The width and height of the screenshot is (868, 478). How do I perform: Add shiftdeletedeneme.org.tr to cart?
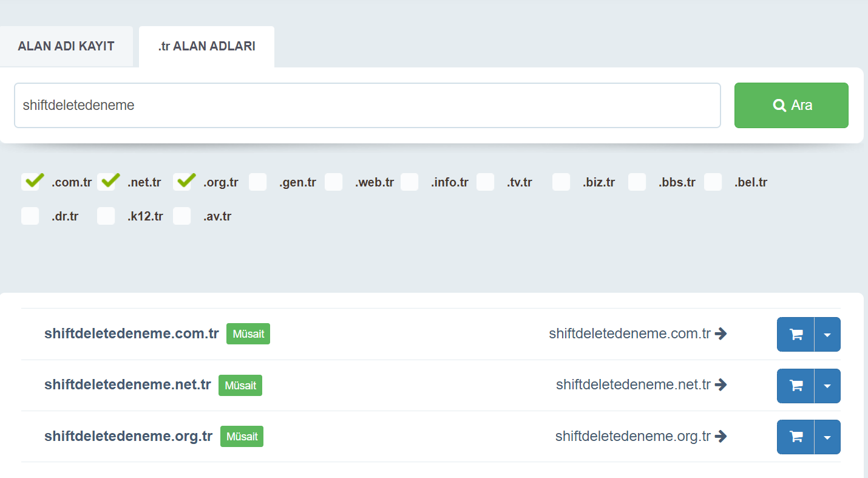coord(795,437)
